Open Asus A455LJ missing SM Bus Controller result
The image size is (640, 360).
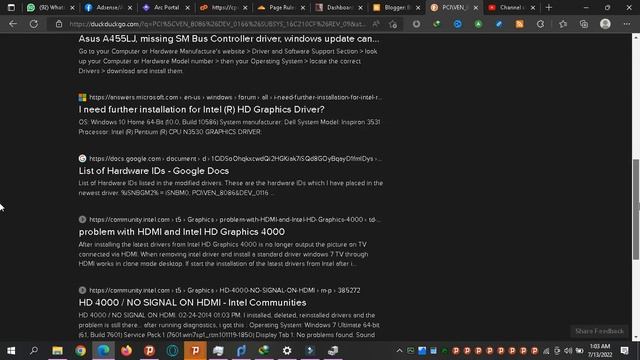(229, 39)
